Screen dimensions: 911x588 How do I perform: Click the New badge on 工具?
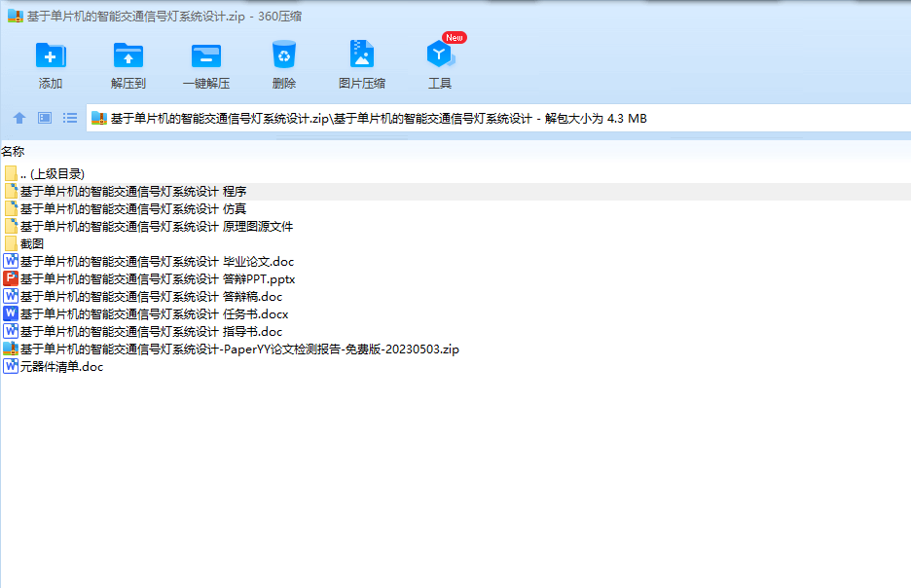(455, 38)
